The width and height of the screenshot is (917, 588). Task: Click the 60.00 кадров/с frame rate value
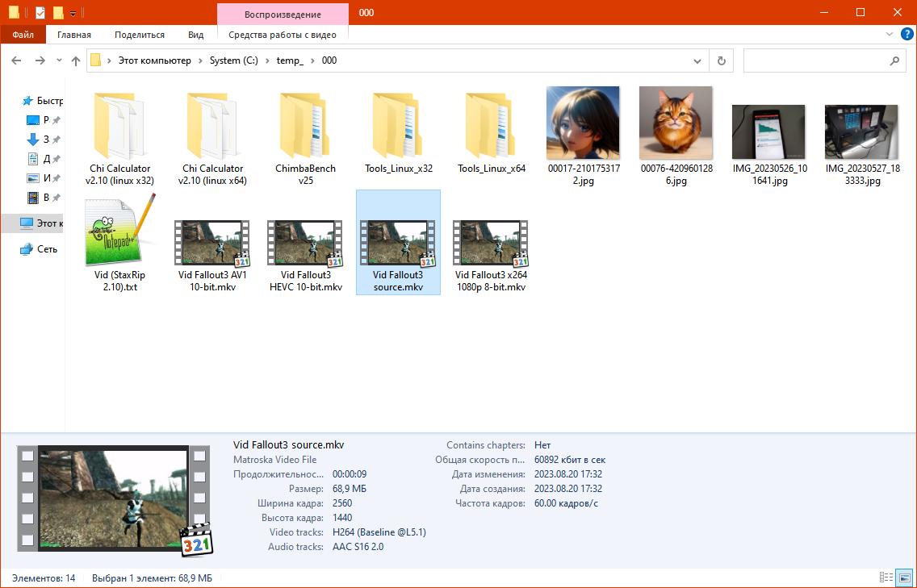[x=566, y=503]
